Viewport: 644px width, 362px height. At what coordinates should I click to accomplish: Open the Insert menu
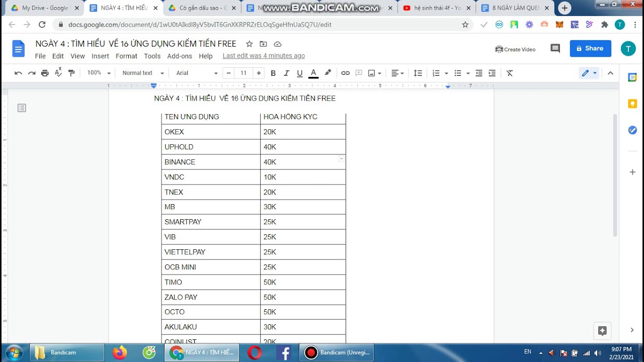(100, 56)
